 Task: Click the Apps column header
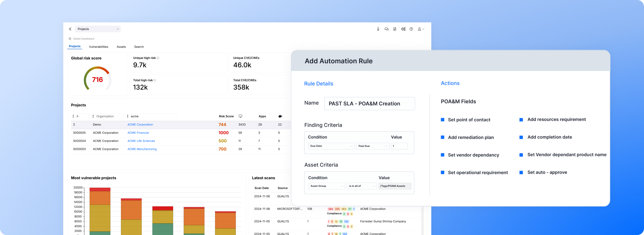262,116
